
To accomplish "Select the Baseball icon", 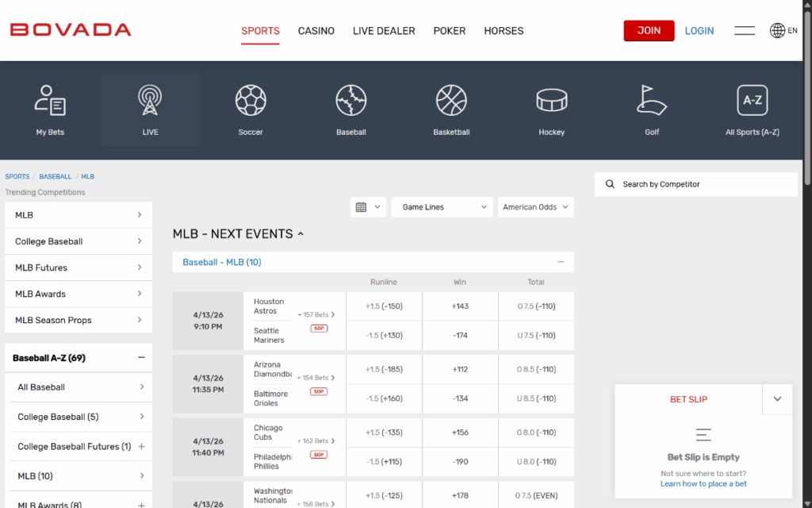I will point(351,101).
